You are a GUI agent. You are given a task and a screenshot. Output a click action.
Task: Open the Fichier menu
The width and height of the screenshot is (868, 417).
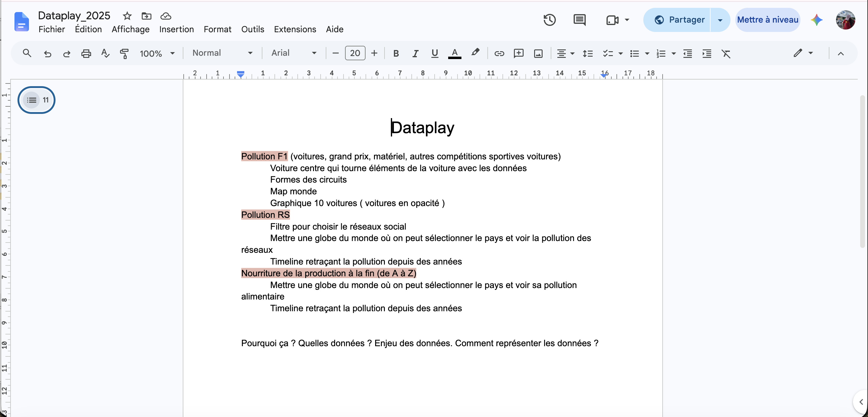52,29
